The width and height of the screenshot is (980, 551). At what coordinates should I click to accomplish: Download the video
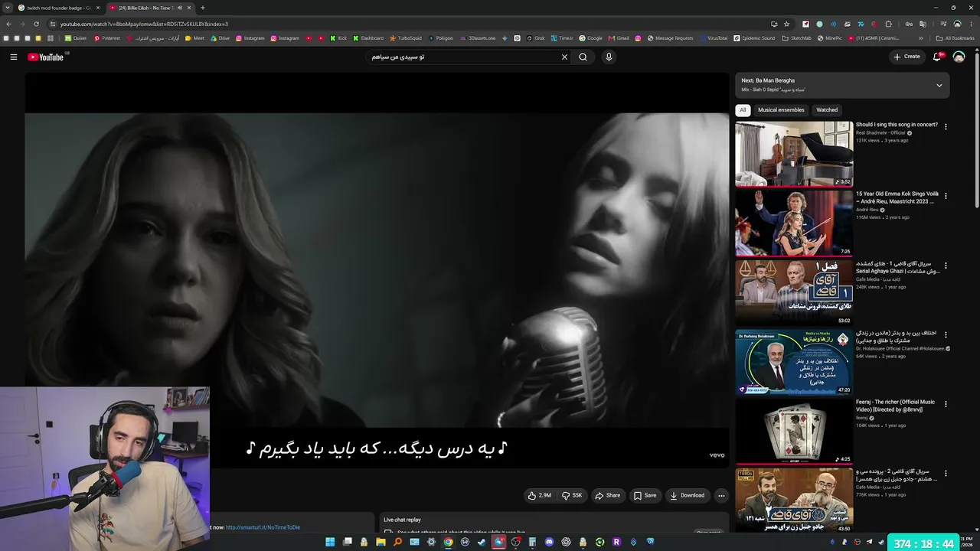pos(687,495)
